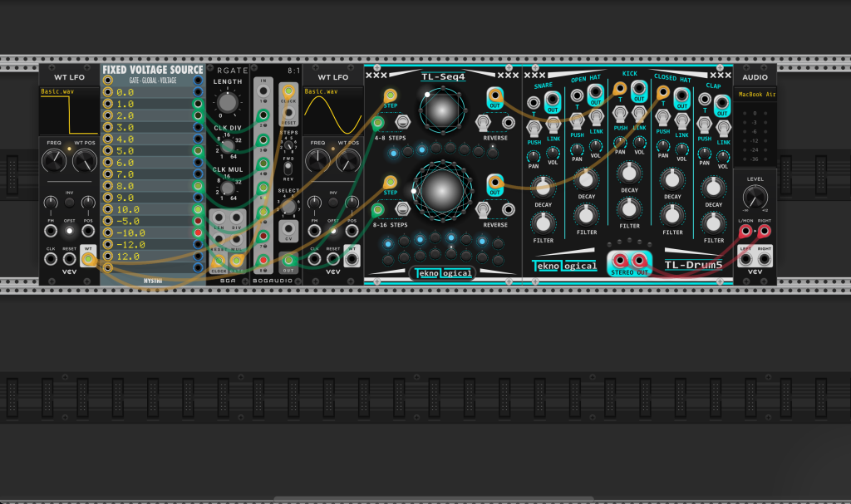
Task: Click the OUT jack of the 4-8 STEPS sequencer
Action: (x=495, y=95)
